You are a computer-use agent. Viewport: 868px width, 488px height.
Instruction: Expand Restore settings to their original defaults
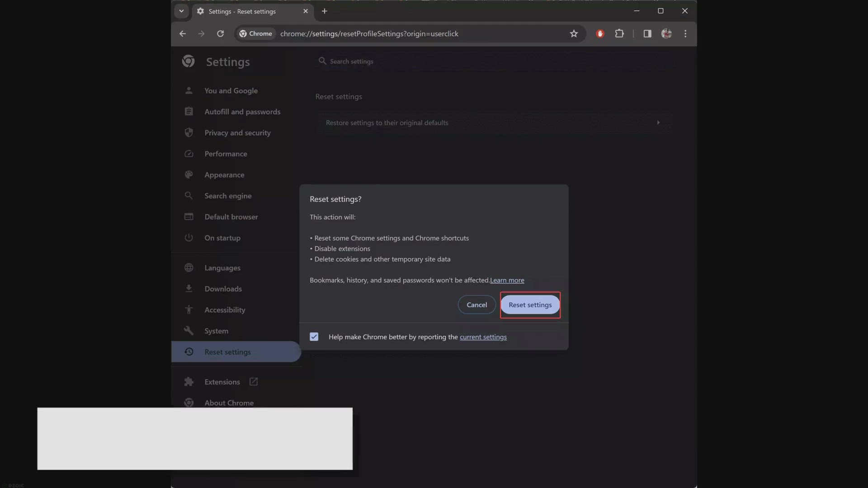(495, 123)
